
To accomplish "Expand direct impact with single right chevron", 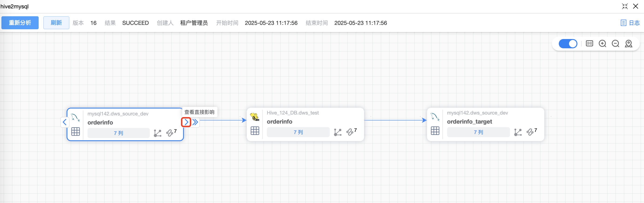I will pyautogui.click(x=186, y=122).
